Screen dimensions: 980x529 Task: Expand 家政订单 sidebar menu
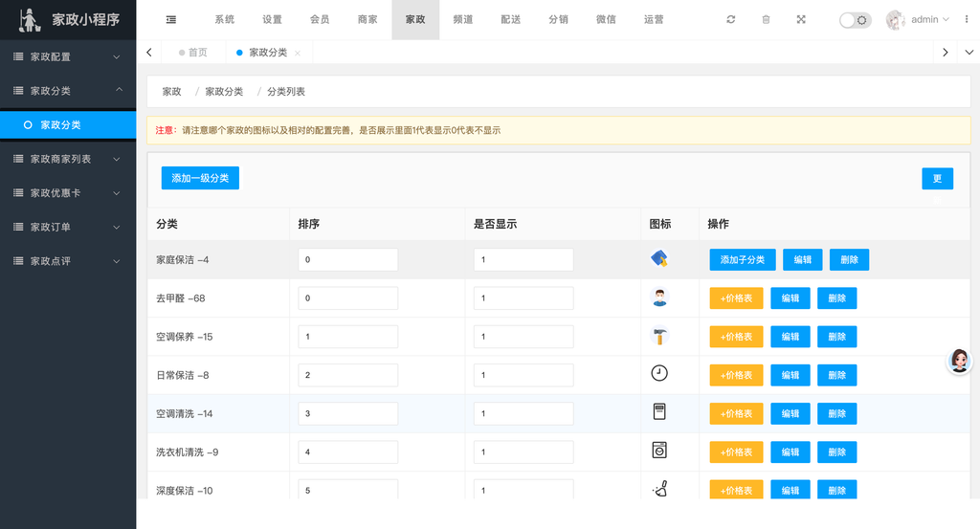pos(68,227)
